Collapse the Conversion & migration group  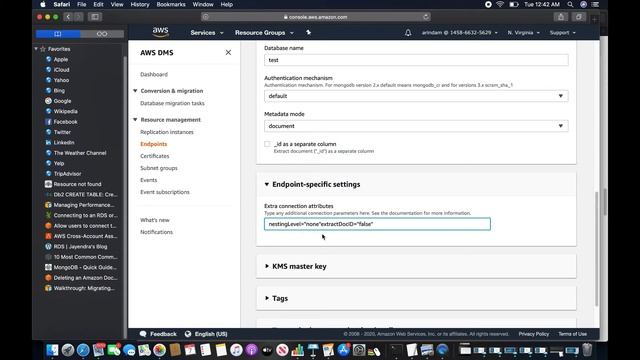click(x=135, y=91)
